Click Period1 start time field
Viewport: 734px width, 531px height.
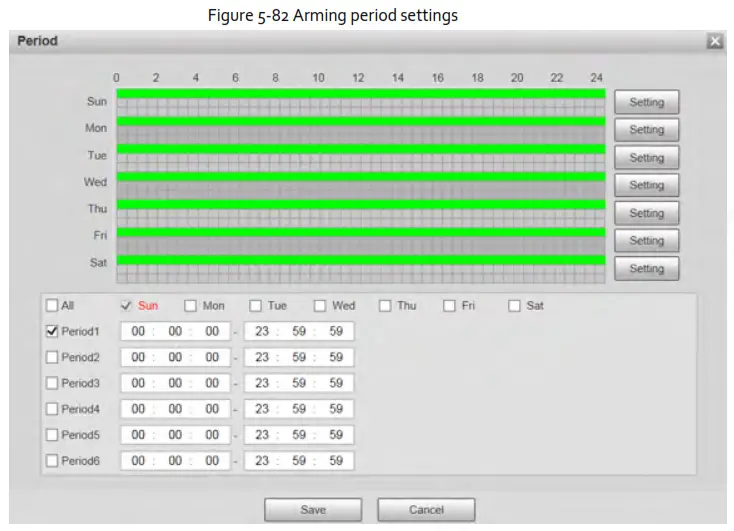pyautogui.click(x=176, y=332)
